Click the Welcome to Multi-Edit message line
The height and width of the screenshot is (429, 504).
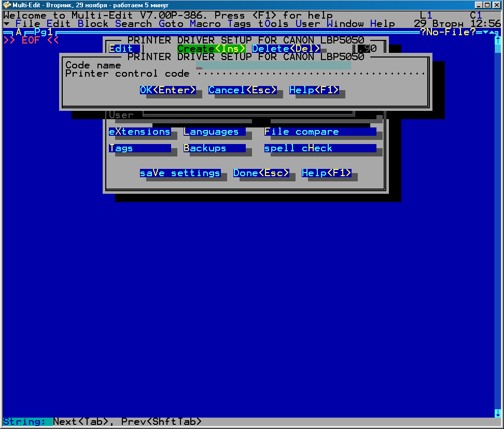[168, 16]
